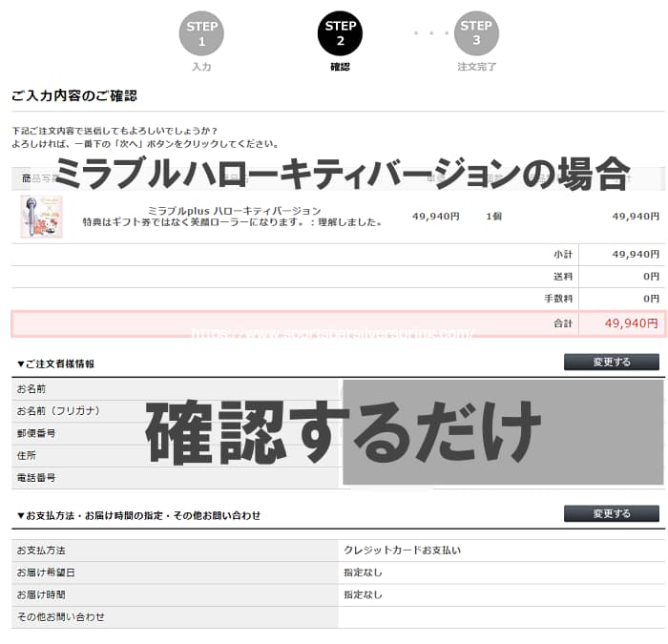
Task: Click the 住所 row label
Action: [27, 455]
